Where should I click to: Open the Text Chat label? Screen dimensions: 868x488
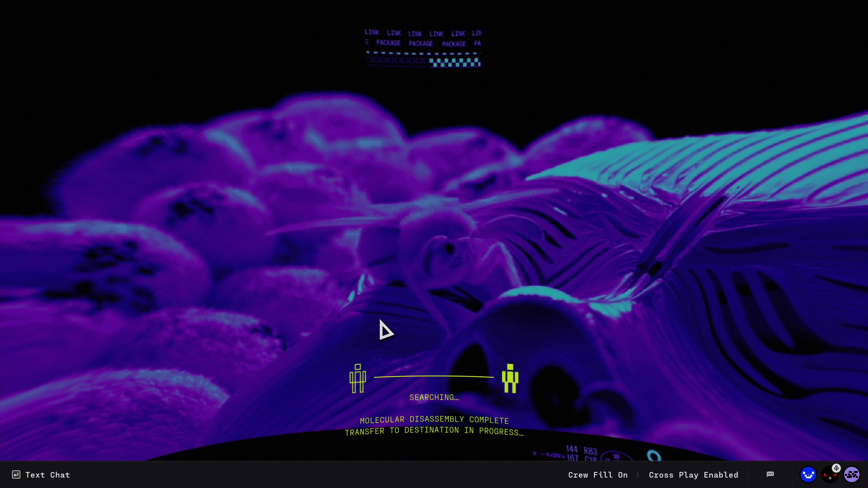point(47,475)
